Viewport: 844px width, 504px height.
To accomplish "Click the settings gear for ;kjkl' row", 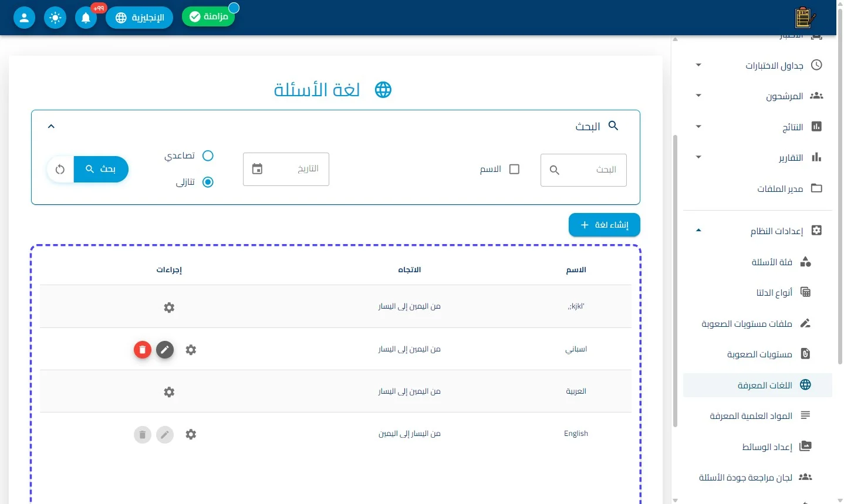I will pyautogui.click(x=169, y=307).
